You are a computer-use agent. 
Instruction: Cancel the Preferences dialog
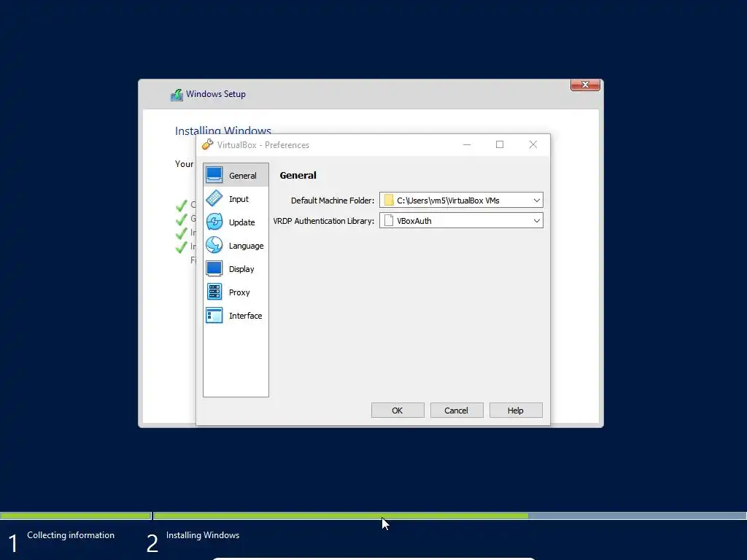pyautogui.click(x=457, y=411)
